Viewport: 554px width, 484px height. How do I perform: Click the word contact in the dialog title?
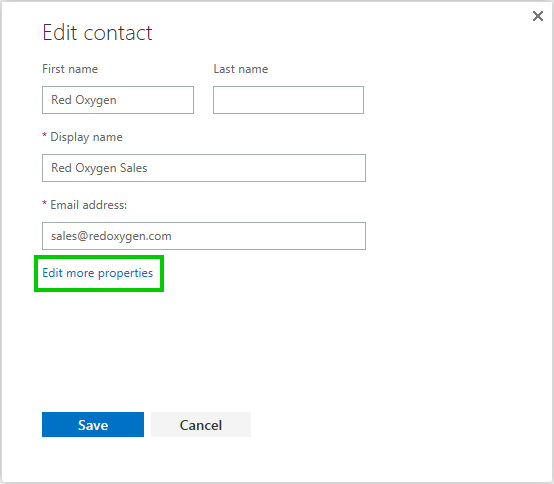(x=118, y=33)
